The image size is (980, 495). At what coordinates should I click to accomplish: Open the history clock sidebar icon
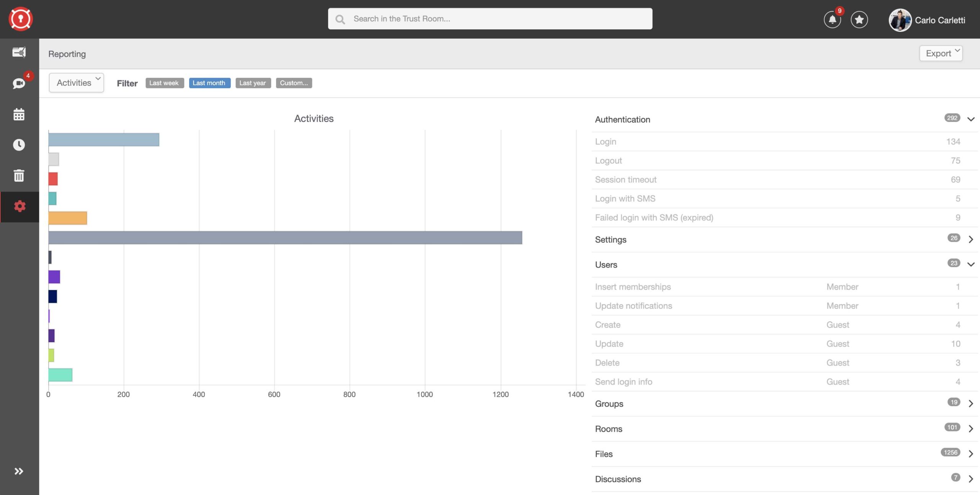19,145
